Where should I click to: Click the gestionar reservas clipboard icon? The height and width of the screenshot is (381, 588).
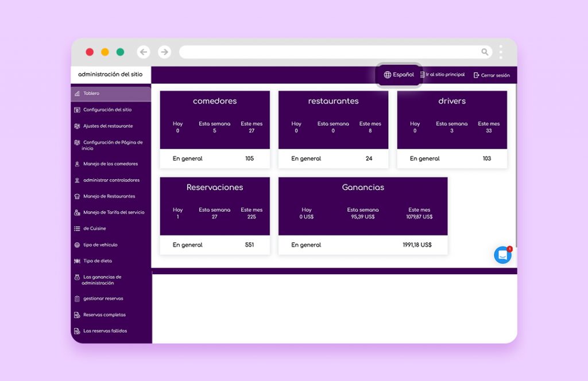77,298
